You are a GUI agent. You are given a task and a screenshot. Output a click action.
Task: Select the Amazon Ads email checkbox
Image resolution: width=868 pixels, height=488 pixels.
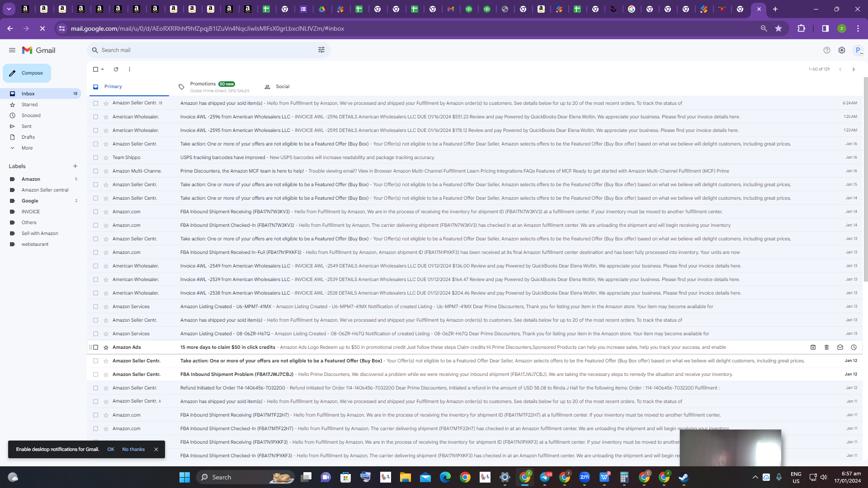point(95,347)
